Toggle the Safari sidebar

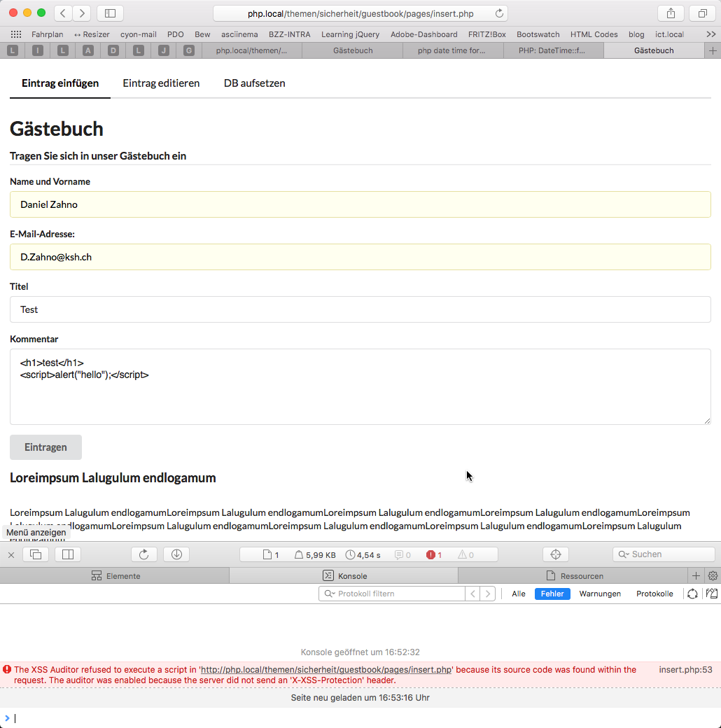(110, 13)
